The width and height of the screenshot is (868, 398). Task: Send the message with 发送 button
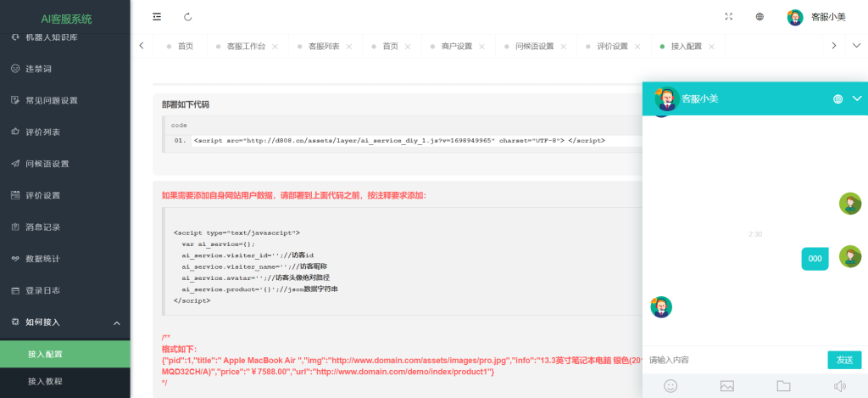[844, 360]
